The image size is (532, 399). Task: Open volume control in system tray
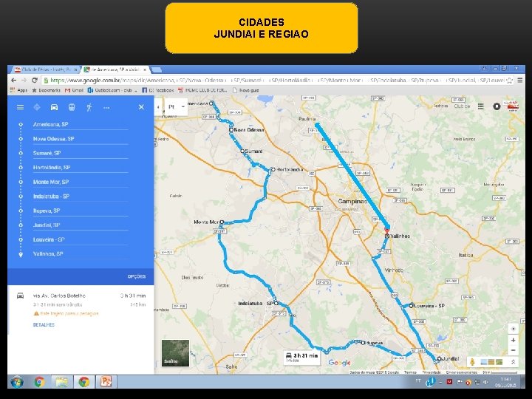point(485,382)
